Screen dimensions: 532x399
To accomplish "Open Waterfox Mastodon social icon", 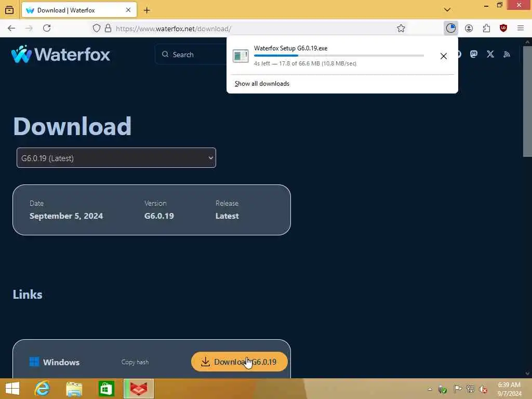I will point(474,54).
